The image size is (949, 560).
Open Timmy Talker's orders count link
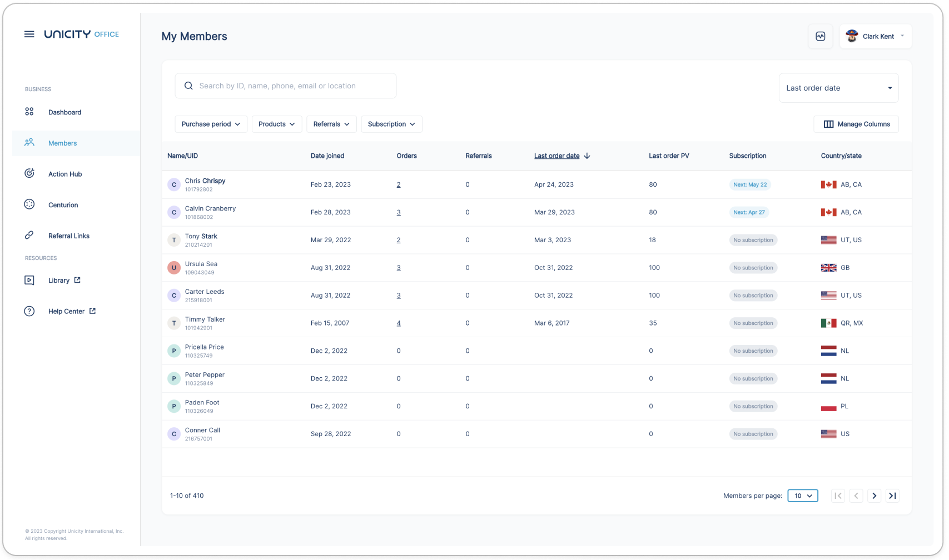coord(399,323)
